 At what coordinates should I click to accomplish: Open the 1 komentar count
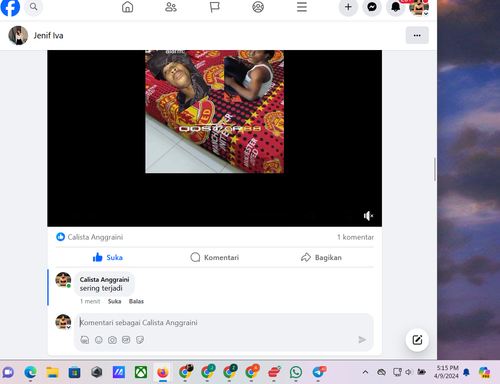(x=355, y=237)
